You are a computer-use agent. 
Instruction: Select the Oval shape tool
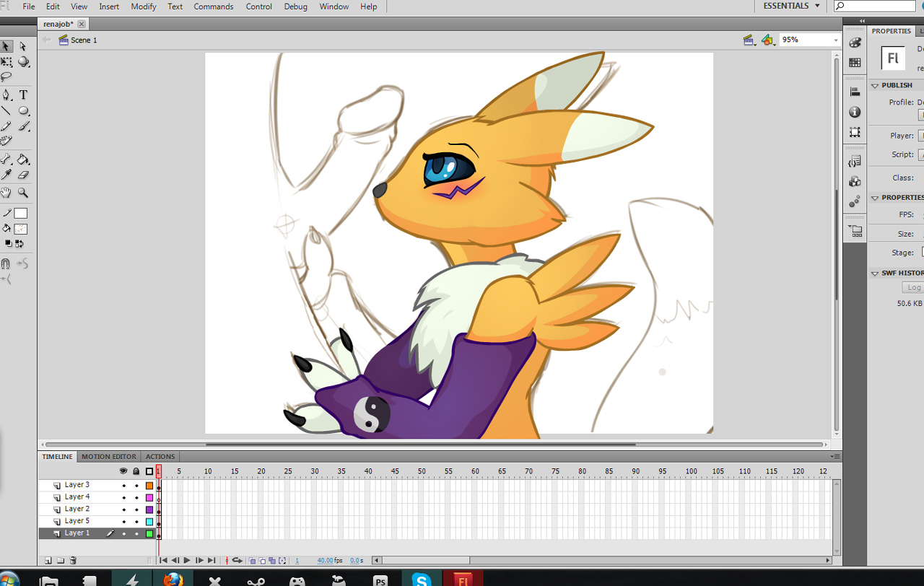[x=23, y=110]
